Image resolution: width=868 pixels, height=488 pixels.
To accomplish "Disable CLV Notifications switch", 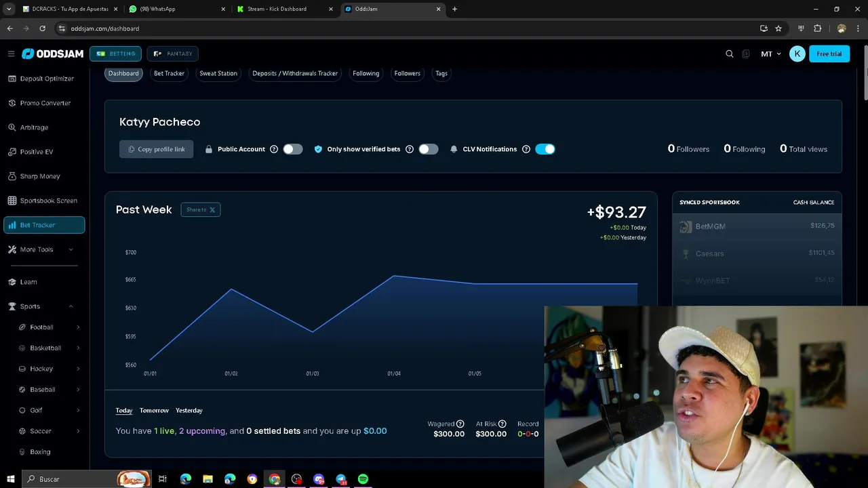I will pyautogui.click(x=545, y=149).
